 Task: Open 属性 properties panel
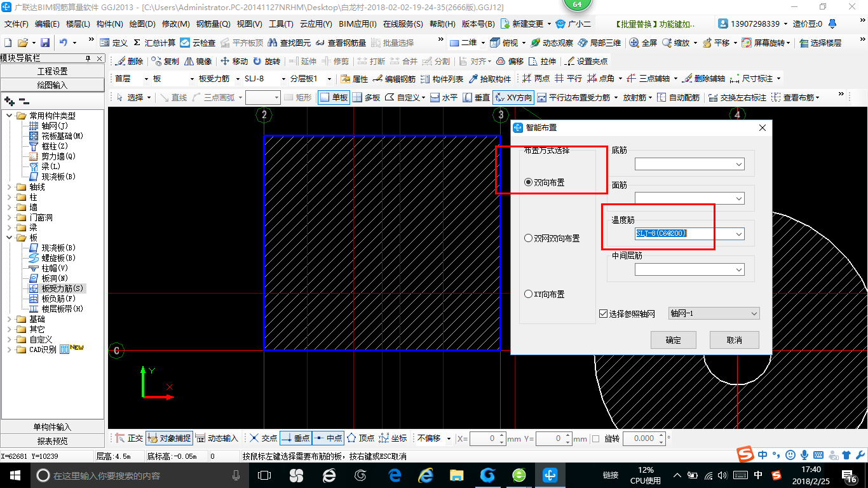point(355,79)
